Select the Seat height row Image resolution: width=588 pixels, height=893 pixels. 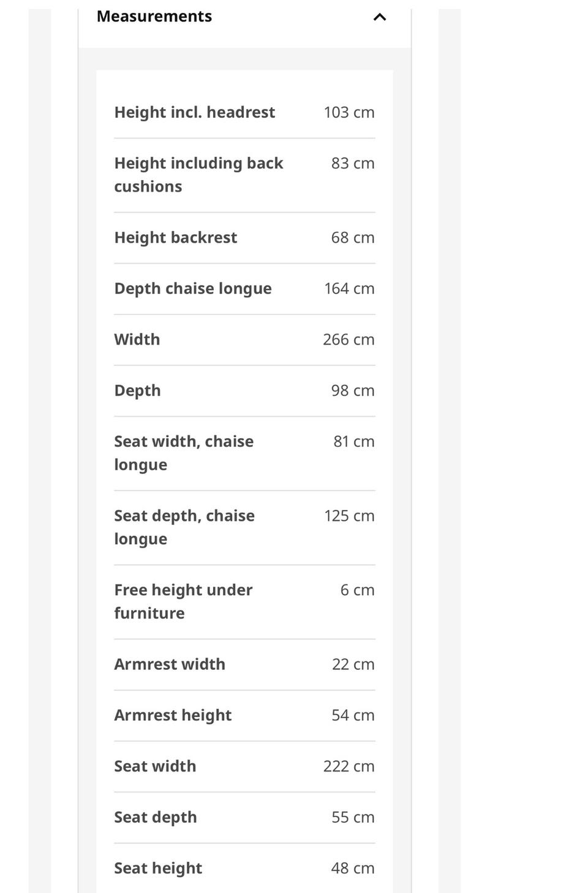point(244,868)
